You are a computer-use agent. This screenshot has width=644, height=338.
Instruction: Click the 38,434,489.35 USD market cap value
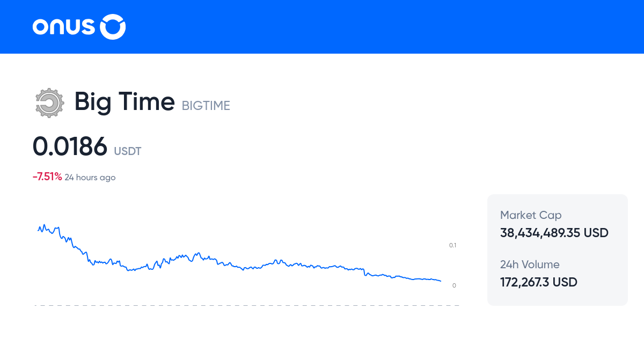click(x=554, y=233)
